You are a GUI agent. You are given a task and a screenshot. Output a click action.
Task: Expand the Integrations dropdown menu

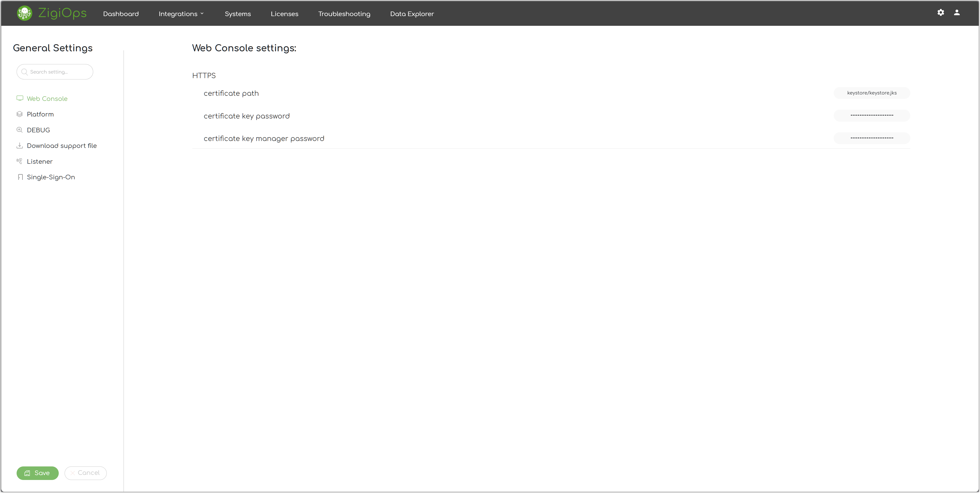[x=181, y=14]
